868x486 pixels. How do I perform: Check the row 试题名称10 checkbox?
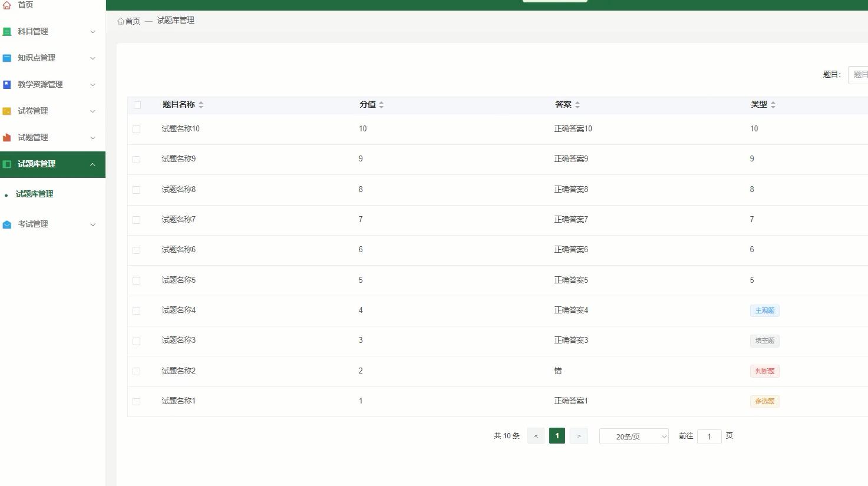pyautogui.click(x=137, y=129)
